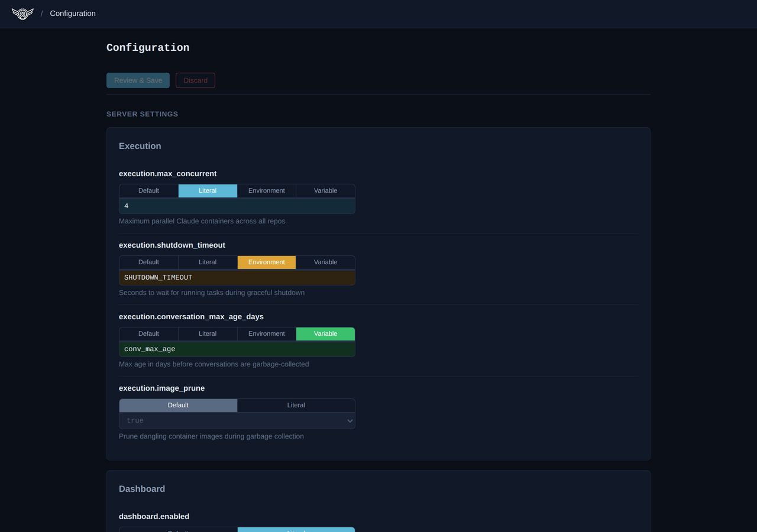The width and height of the screenshot is (757, 532).
Task: Select Environment for conversation_max_age_days
Action: tap(266, 334)
